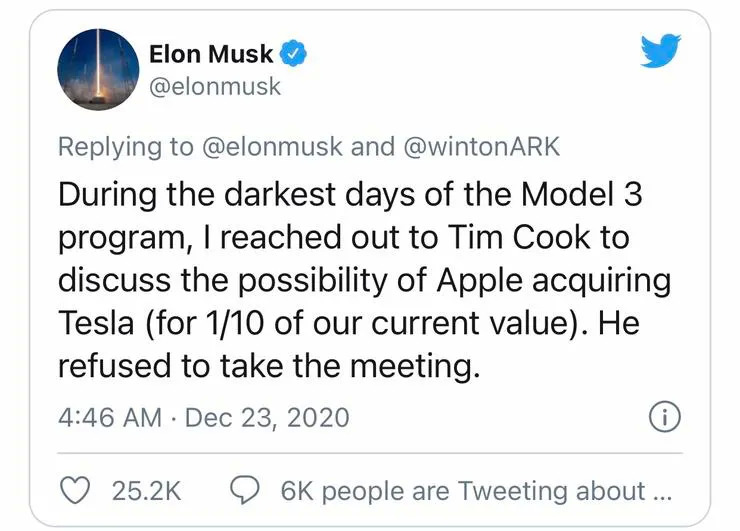Image resolution: width=740 pixels, height=531 pixels.
Task: Click the Elon Musk display name
Action: [211, 55]
